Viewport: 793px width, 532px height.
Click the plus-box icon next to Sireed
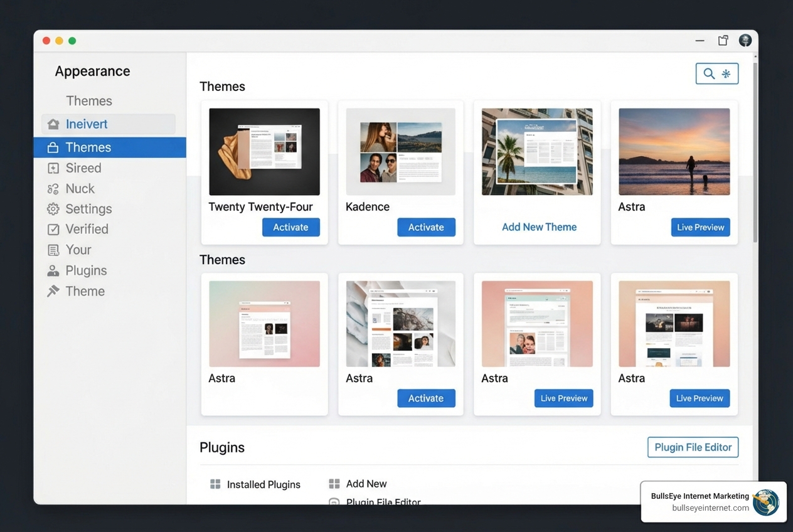53,168
